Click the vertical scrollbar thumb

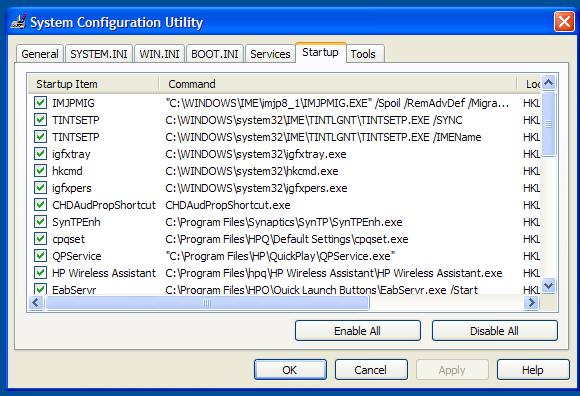[549, 123]
